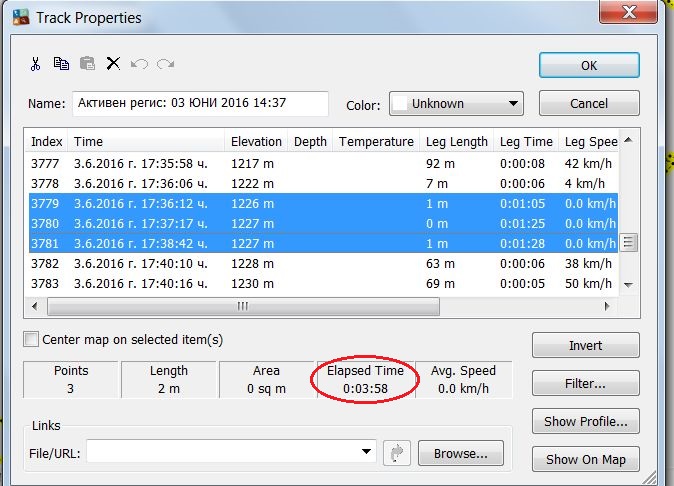This screenshot has width=674, height=486.
Task: Select track point row 3778
Action: 322,183
